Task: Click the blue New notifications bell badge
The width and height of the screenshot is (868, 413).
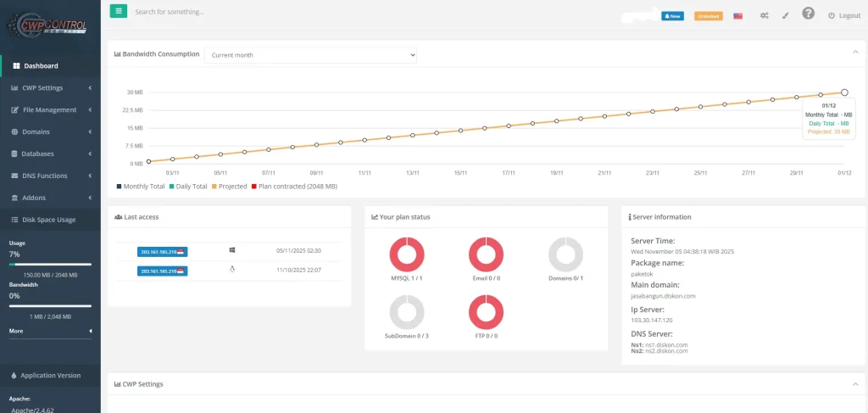Action: coord(672,16)
